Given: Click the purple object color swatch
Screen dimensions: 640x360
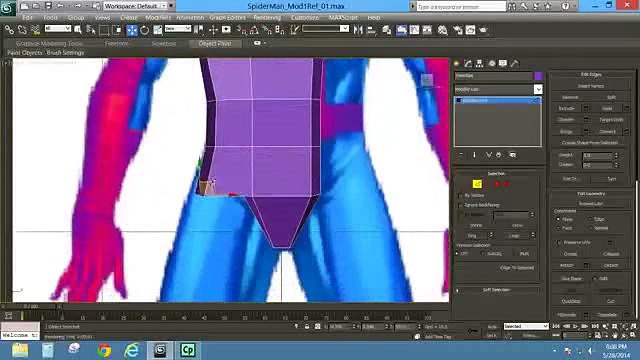Looking at the screenshot, I should pyautogui.click(x=538, y=76).
